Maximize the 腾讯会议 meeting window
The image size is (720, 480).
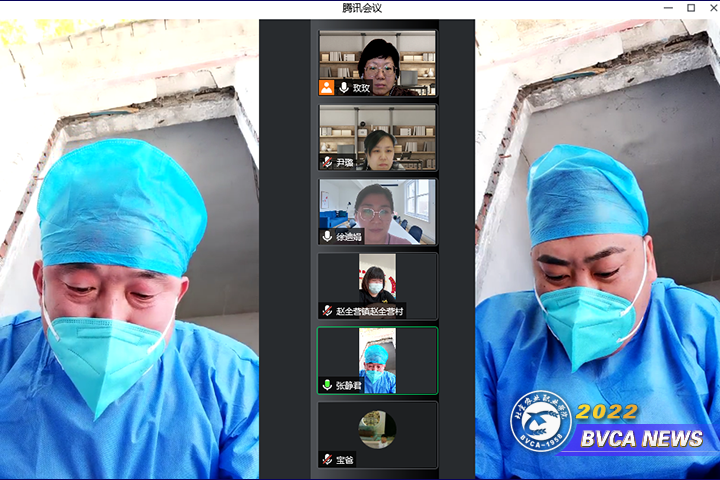tap(690, 8)
